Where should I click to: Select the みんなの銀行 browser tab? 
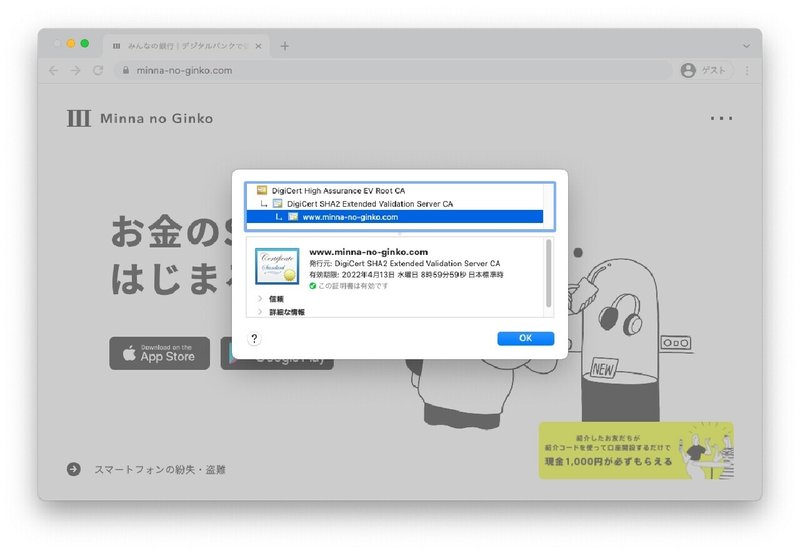[x=186, y=46]
